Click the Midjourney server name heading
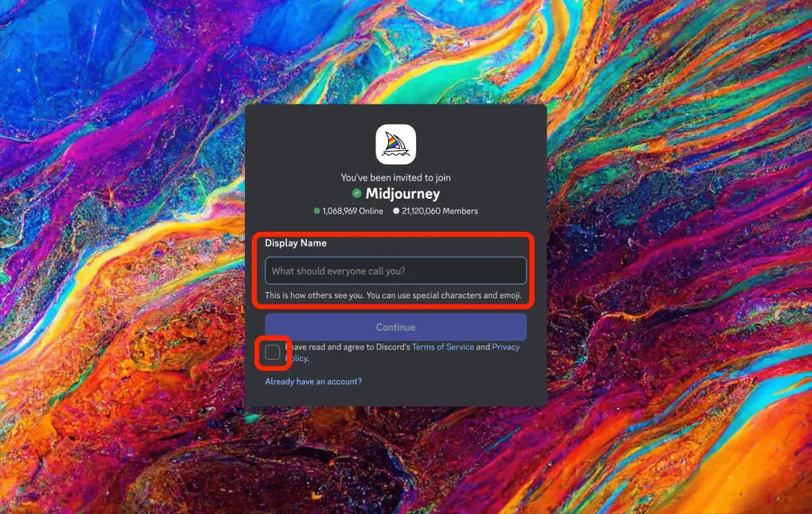This screenshot has width=812, height=514. point(403,194)
